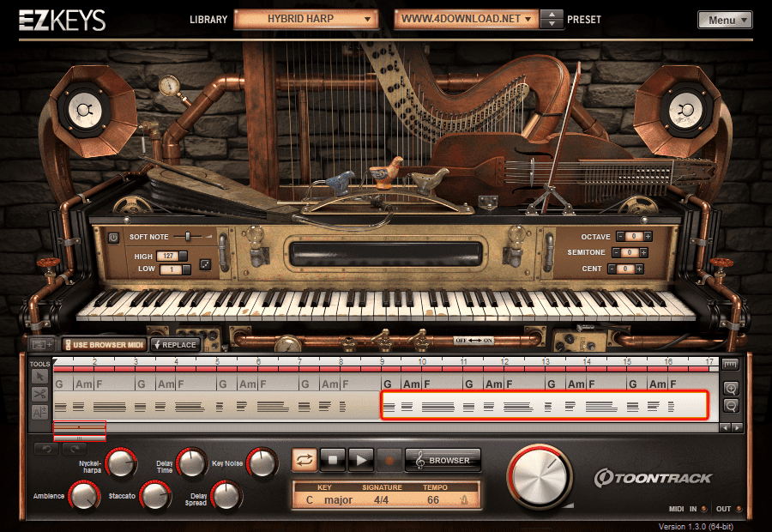Open the MIDI Browser
Screen dimensions: 772x532
point(442,460)
